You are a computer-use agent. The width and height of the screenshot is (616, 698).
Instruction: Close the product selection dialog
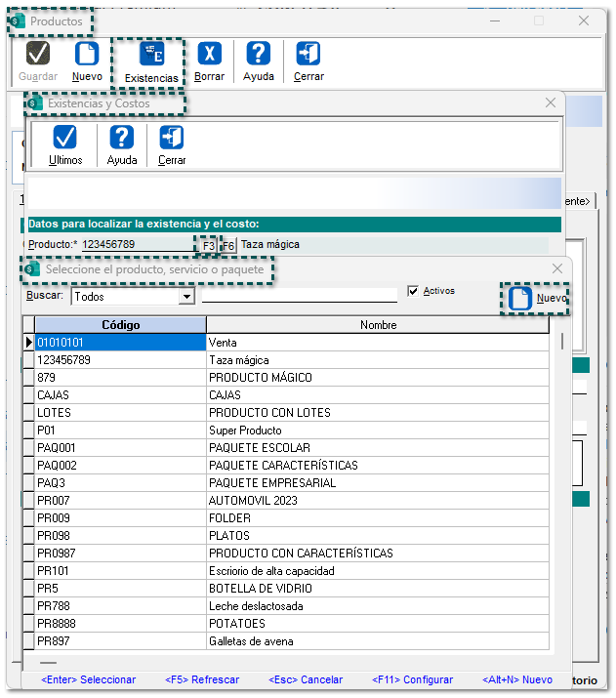click(x=557, y=268)
